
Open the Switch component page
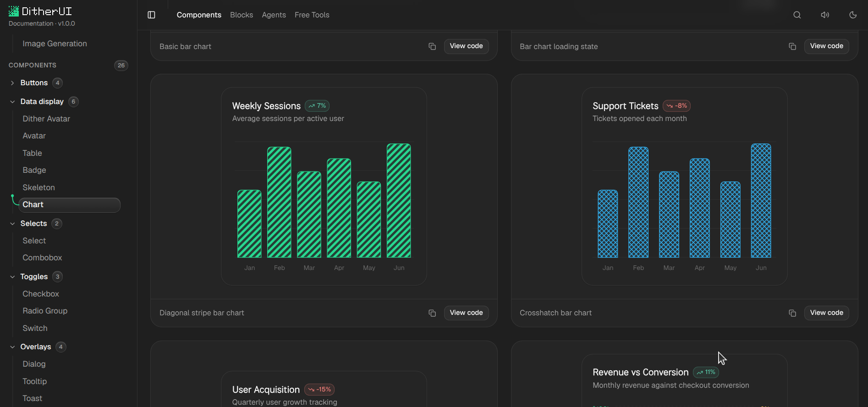[35, 328]
